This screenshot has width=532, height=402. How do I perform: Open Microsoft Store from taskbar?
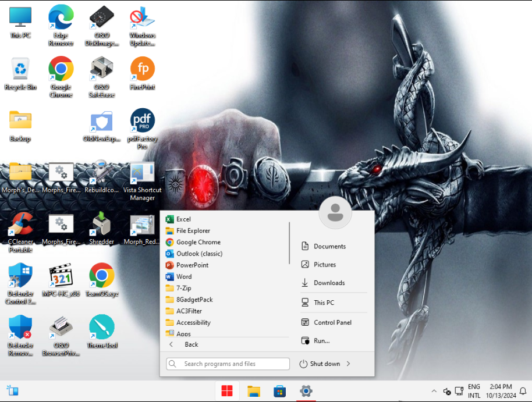click(279, 391)
